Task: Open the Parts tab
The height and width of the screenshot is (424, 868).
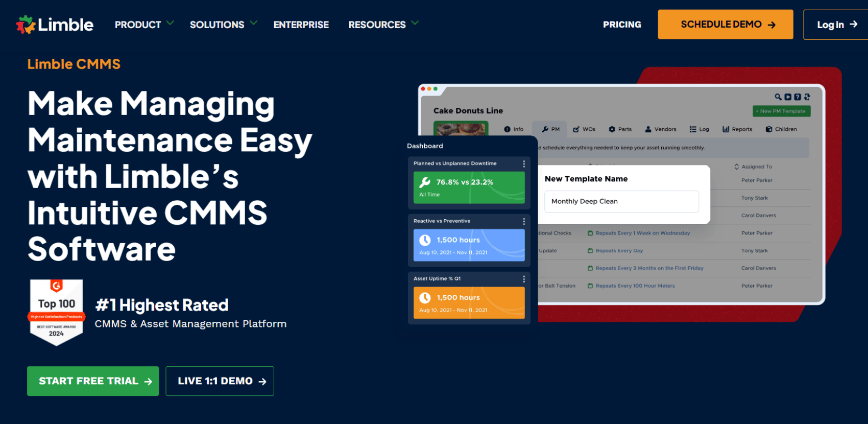Action: coord(620,129)
